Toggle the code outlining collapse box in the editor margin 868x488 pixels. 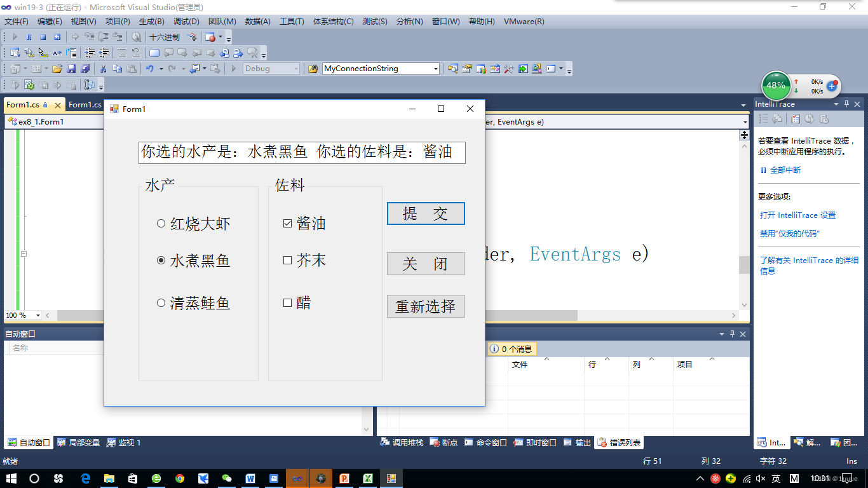pyautogui.click(x=24, y=254)
